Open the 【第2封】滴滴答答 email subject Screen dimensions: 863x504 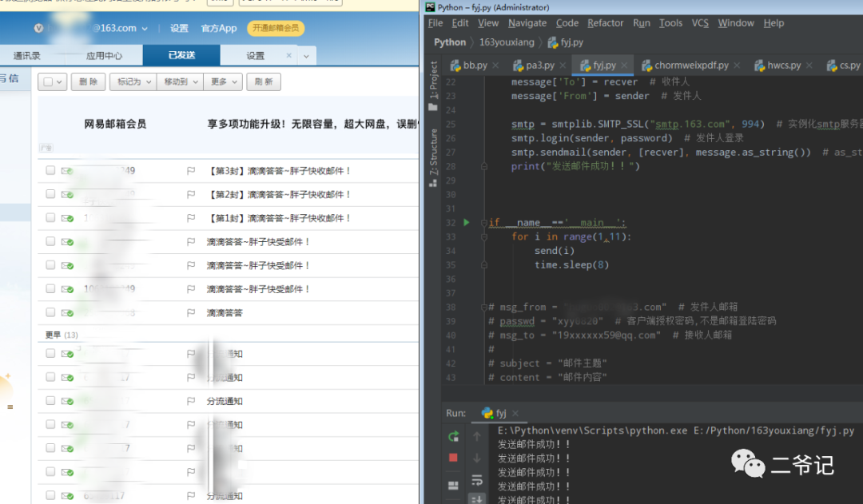click(x=280, y=195)
